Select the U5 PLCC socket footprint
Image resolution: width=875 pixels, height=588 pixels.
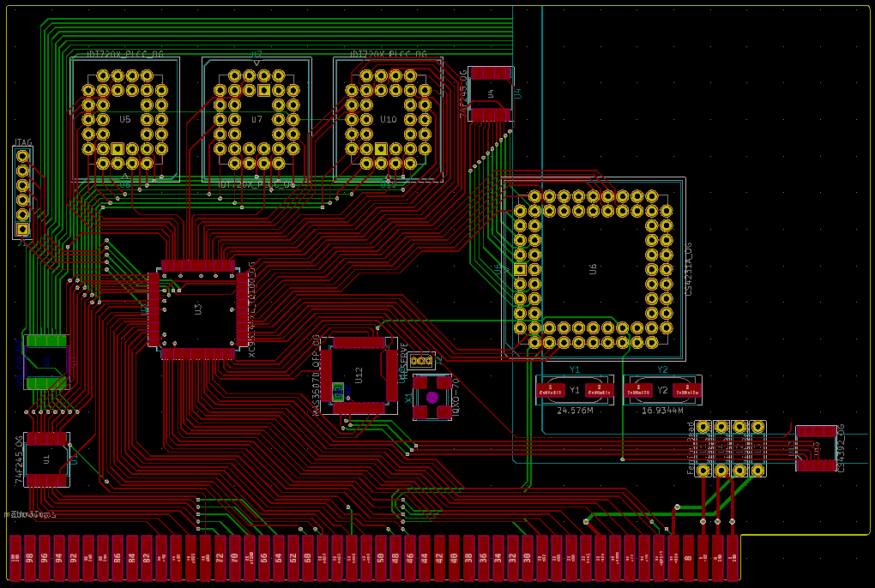pyautogui.click(x=124, y=119)
